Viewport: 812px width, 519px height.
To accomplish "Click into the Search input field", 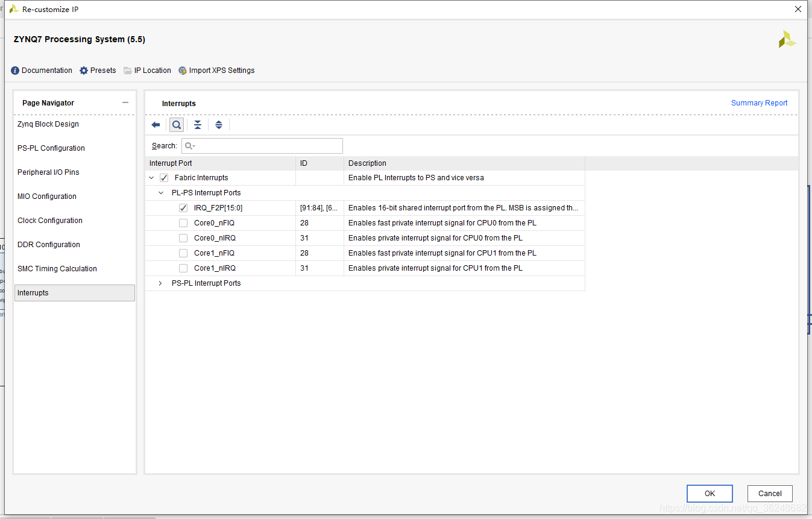I will pos(262,146).
